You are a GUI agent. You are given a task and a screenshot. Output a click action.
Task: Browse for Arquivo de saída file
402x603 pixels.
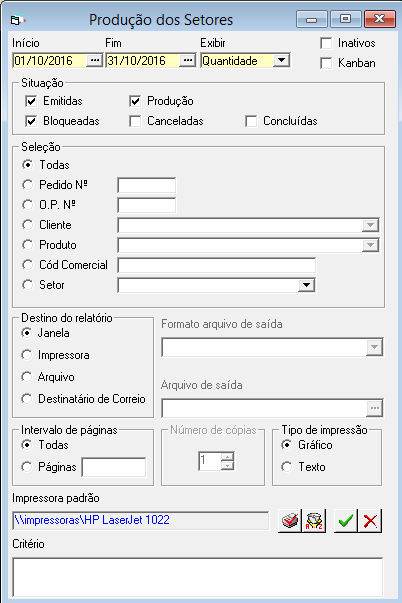tap(375, 408)
